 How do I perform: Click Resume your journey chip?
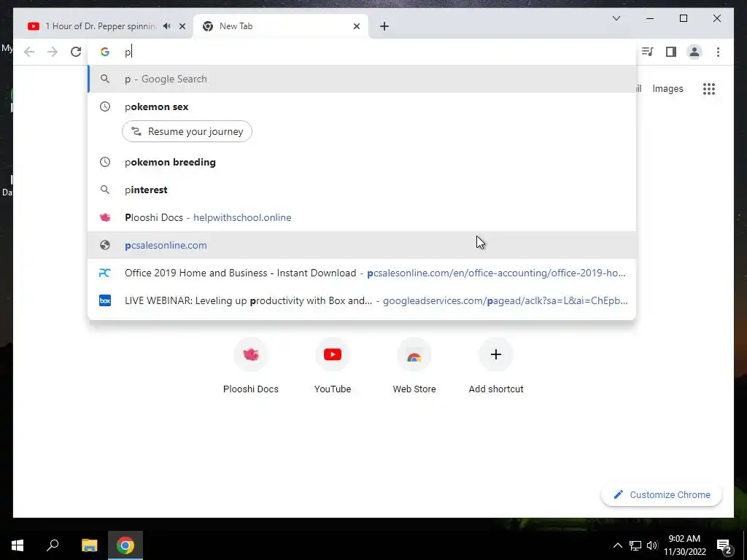[x=187, y=131]
